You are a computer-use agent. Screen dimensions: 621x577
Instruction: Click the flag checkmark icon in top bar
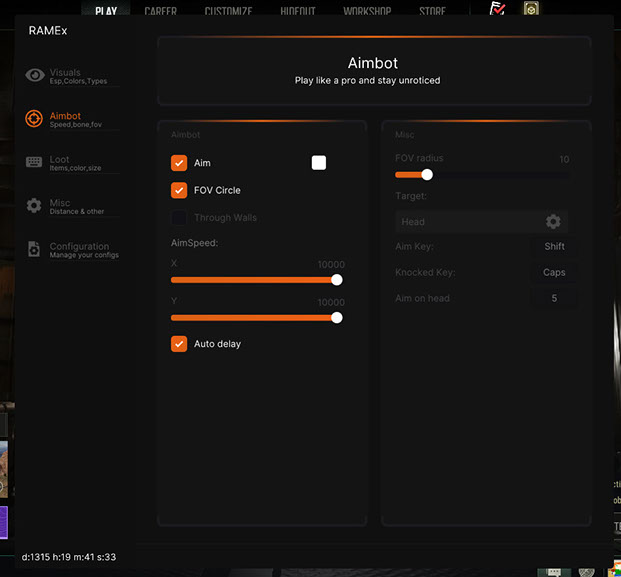(x=497, y=10)
